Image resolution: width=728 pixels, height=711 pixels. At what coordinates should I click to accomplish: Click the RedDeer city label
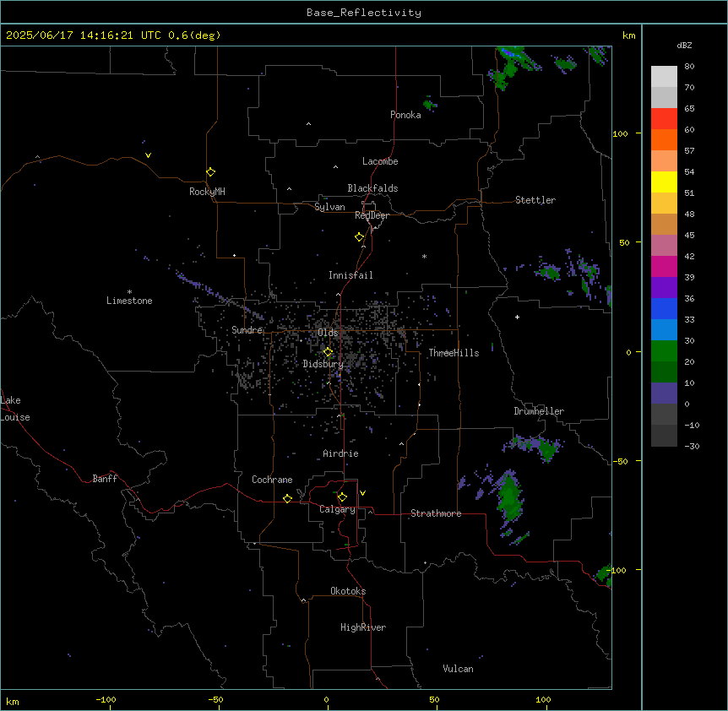pos(372,215)
